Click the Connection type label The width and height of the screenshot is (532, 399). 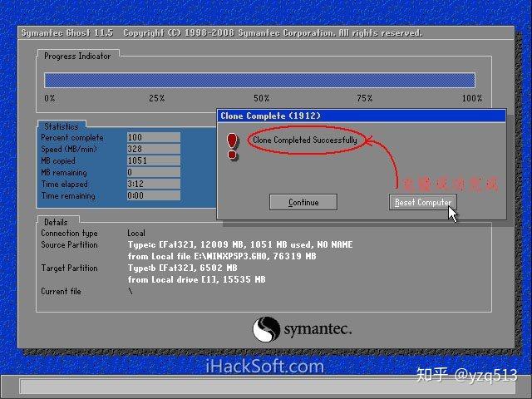69,233
